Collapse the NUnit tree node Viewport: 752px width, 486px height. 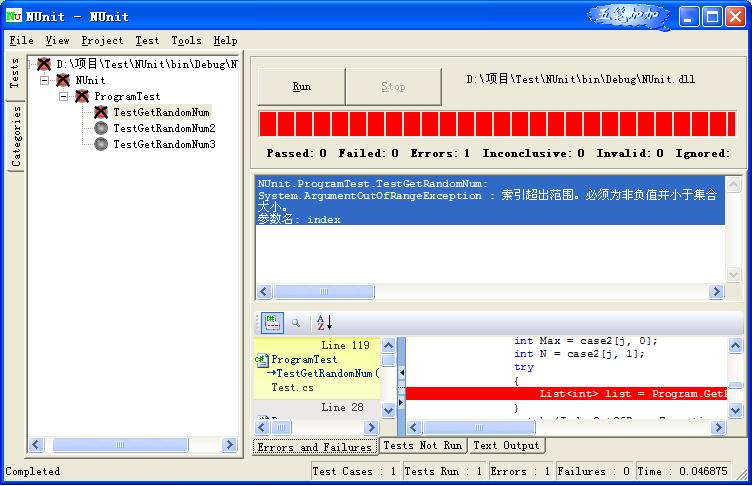coord(45,80)
